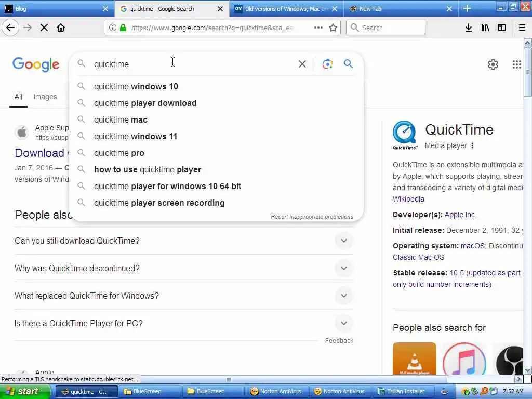View secure connection padlock details
Viewport: 532px width, 399px height.
[x=123, y=28]
